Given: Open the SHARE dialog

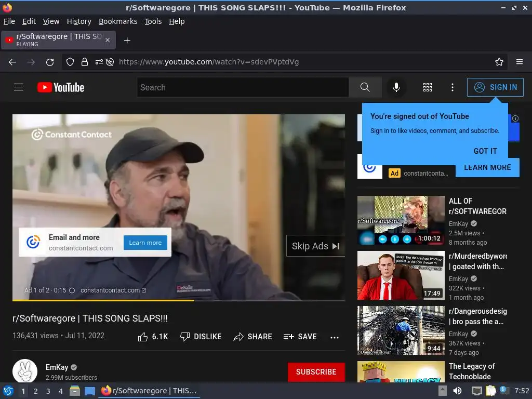Looking at the screenshot, I should coord(253,337).
